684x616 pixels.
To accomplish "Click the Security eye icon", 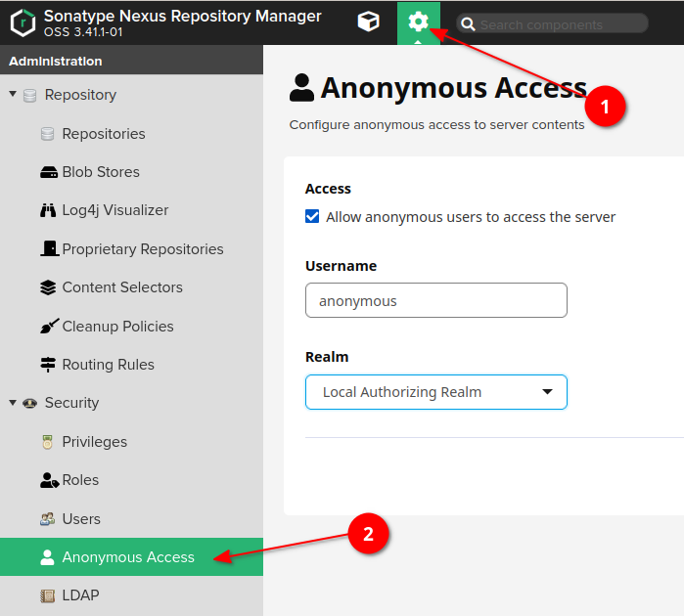I will pos(29,403).
